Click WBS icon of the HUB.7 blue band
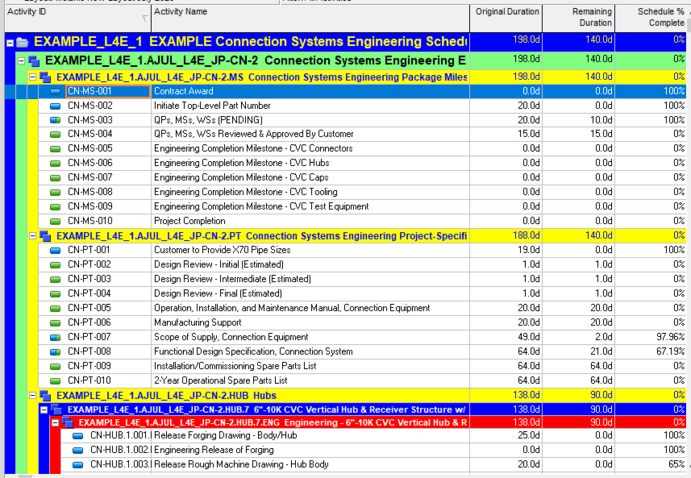The height and width of the screenshot is (478, 691). pos(56,410)
